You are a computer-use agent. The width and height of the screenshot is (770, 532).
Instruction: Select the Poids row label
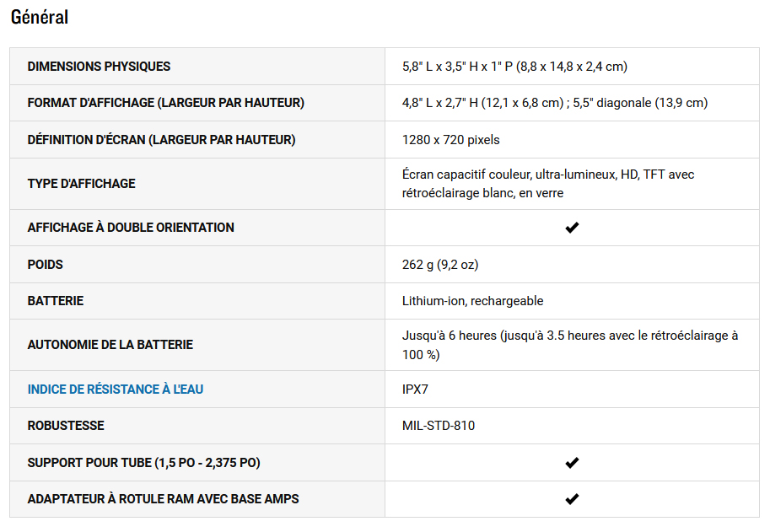pos(46,265)
